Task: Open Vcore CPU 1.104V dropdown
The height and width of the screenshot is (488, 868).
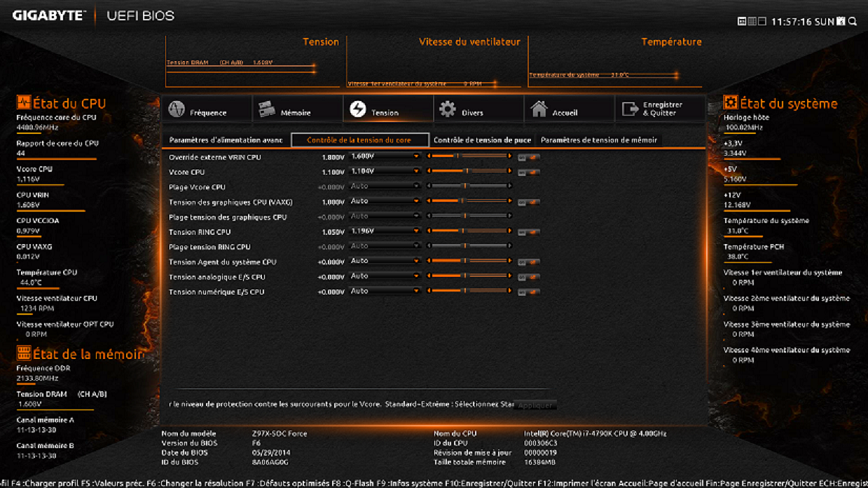Action: 385,172
